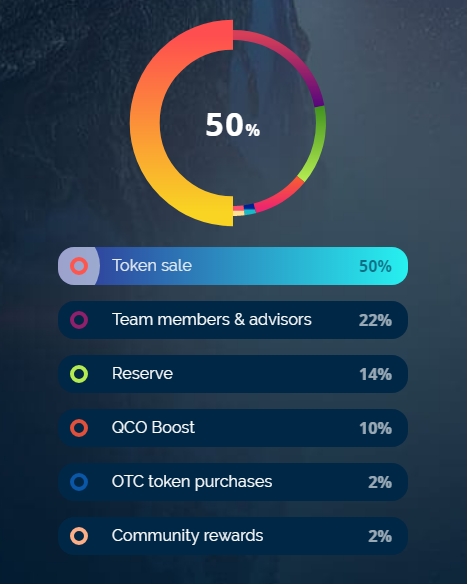Click the purple ring icon for Team members

click(x=79, y=320)
